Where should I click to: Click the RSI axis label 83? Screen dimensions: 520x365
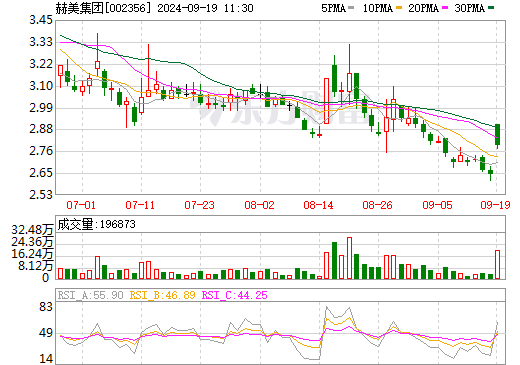pyautogui.click(x=46, y=307)
